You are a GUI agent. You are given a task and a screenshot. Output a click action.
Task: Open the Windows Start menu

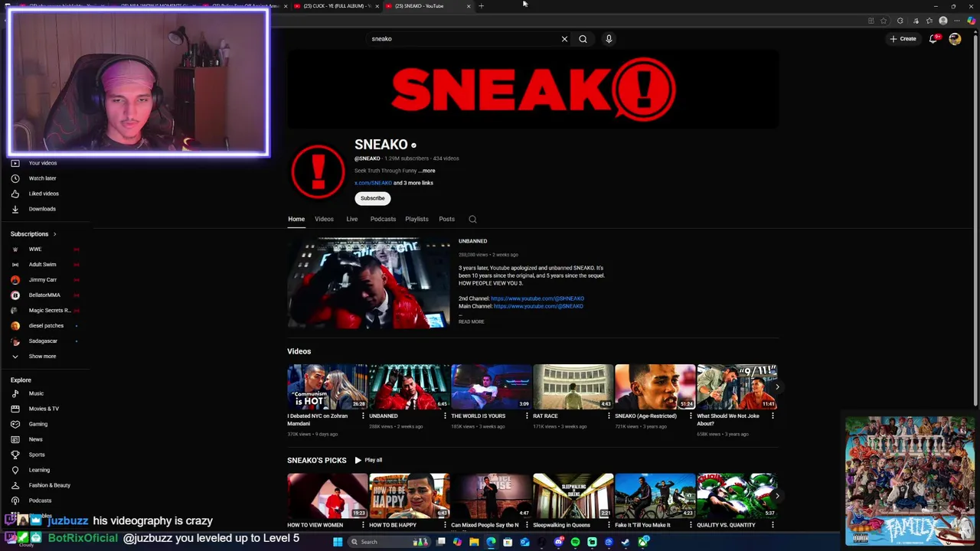click(x=338, y=542)
